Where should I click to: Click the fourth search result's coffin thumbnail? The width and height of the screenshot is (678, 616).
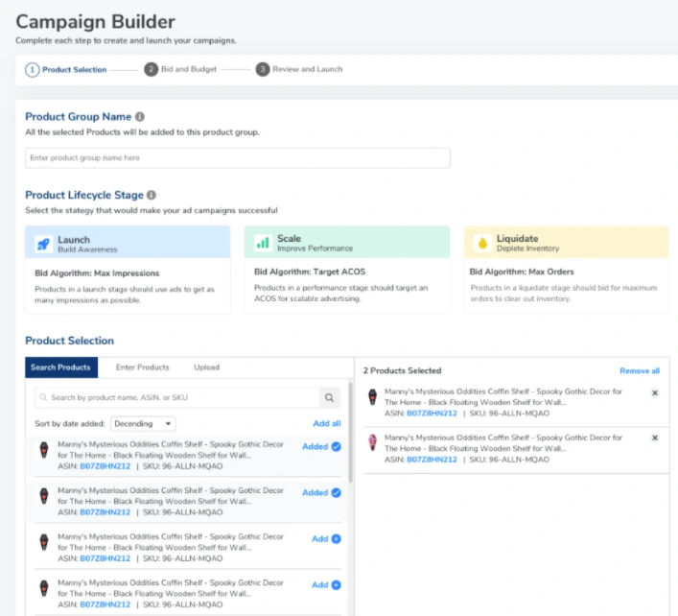point(44,588)
